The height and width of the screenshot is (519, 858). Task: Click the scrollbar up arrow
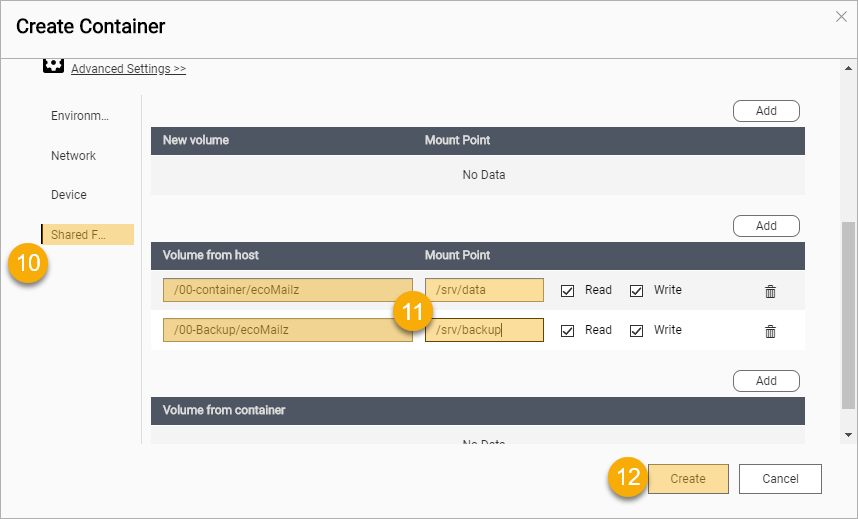coord(848,68)
